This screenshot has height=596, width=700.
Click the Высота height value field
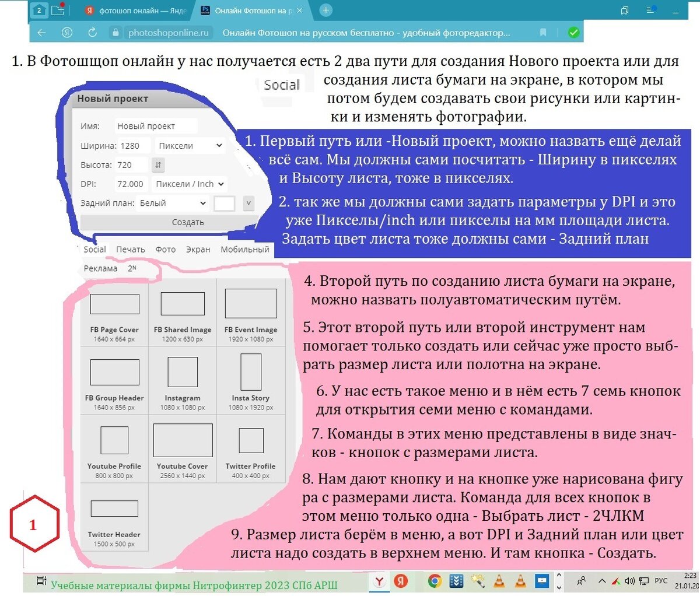132,165
